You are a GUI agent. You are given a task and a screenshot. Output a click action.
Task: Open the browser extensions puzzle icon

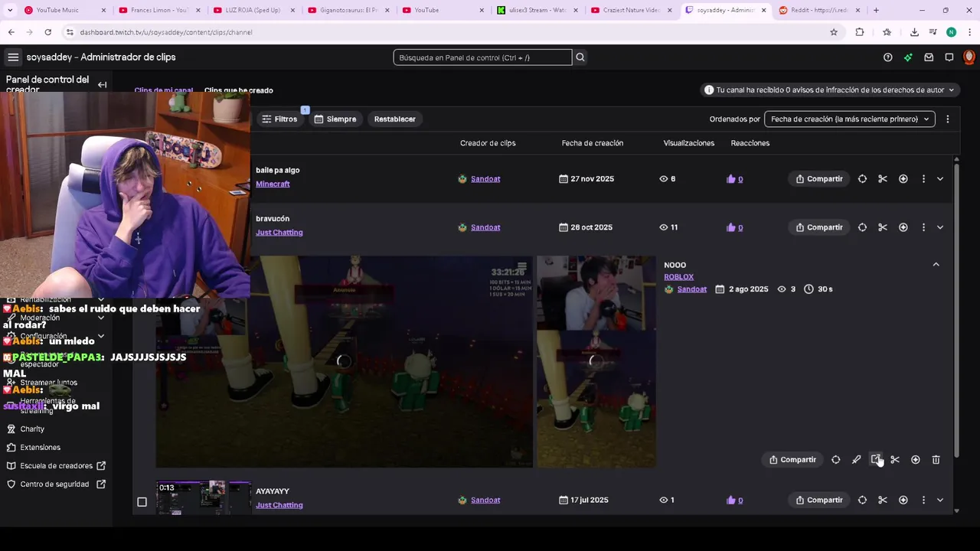860,32
